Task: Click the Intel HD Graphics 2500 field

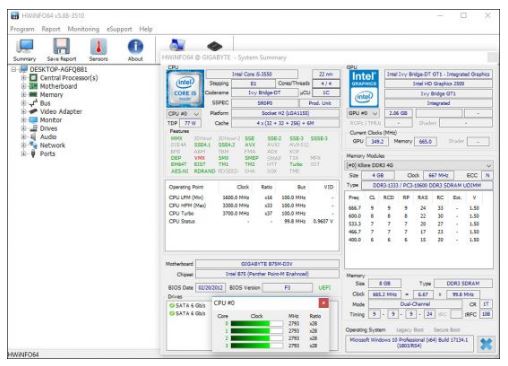Action: (x=438, y=84)
